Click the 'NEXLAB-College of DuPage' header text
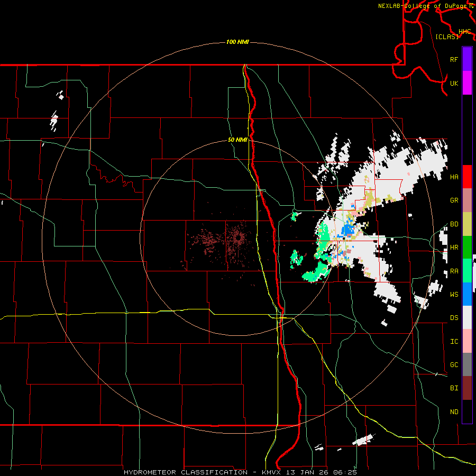 point(423,6)
